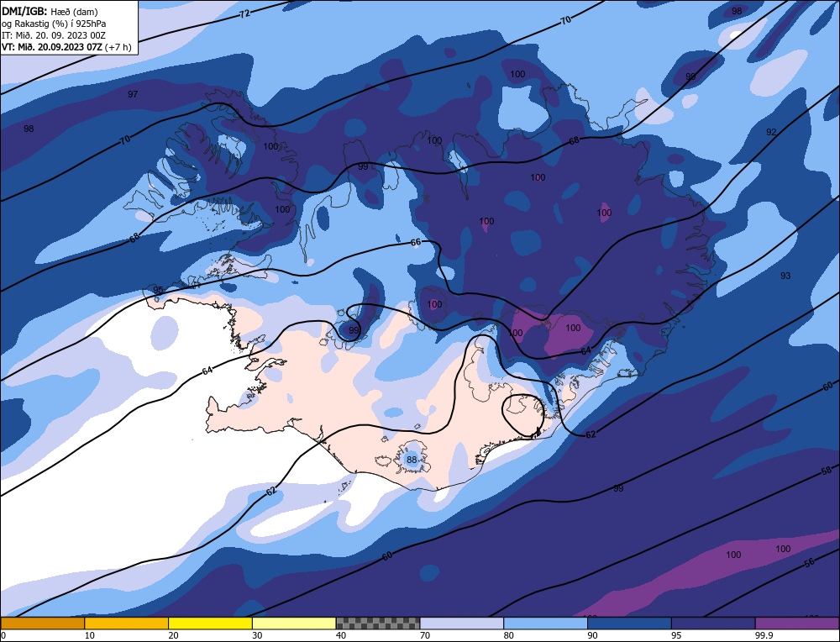Click the title line 'DMI/IGB: Hæð (dam)'
This screenshot has height=642, width=840.
click(50, 12)
